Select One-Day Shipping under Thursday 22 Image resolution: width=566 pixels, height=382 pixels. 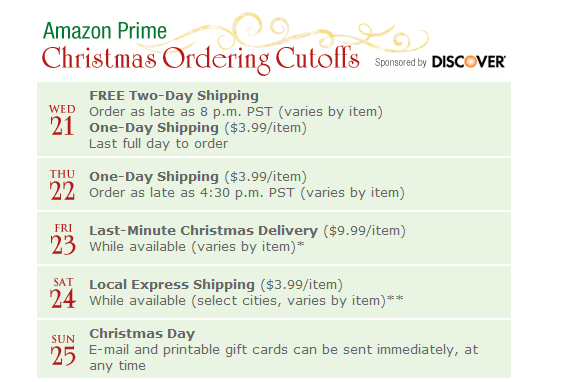pos(154,177)
